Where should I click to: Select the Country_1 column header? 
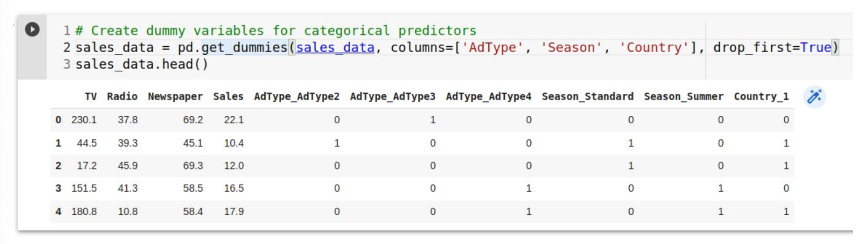coord(761,97)
